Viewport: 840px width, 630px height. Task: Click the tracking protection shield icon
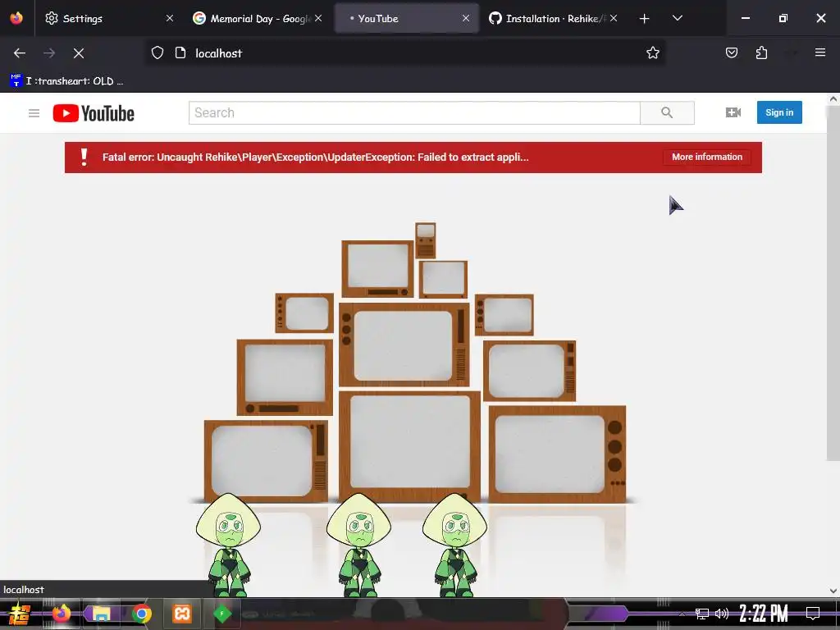coord(157,53)
